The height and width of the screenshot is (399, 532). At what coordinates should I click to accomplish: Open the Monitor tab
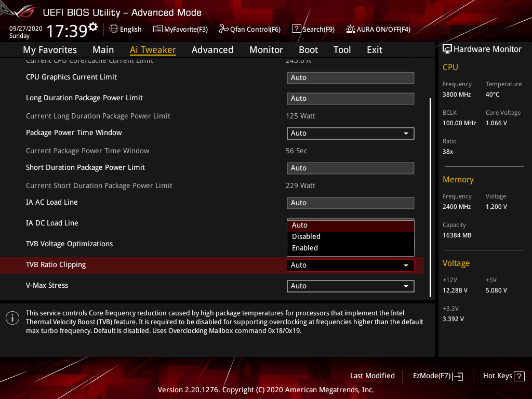(266, 50)
